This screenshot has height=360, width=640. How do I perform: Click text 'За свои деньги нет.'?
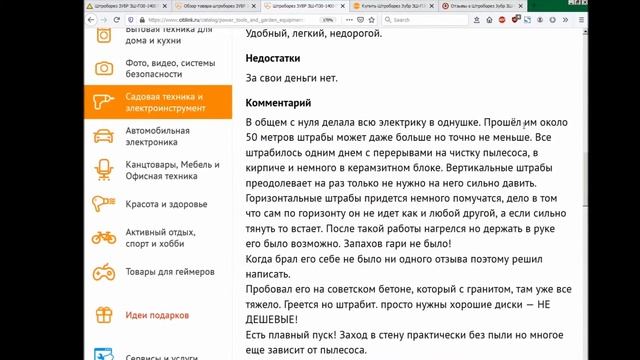pos(291,78)
